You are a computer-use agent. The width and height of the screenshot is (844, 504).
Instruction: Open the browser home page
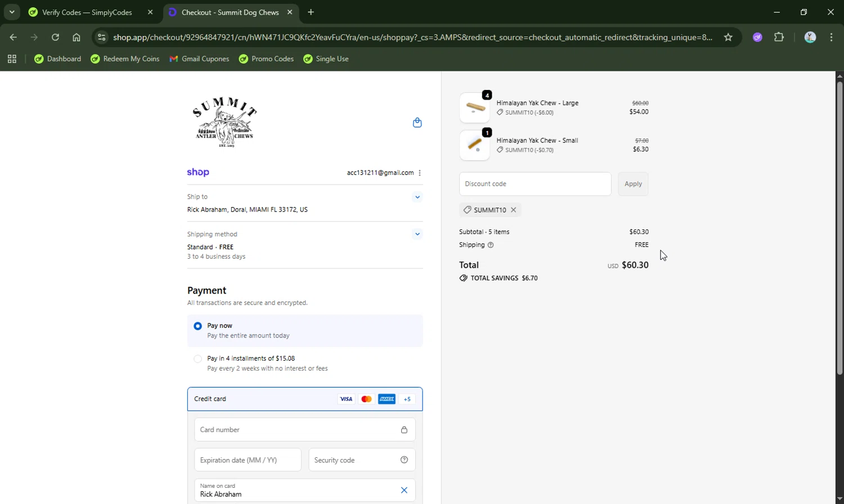coord(77,37)
